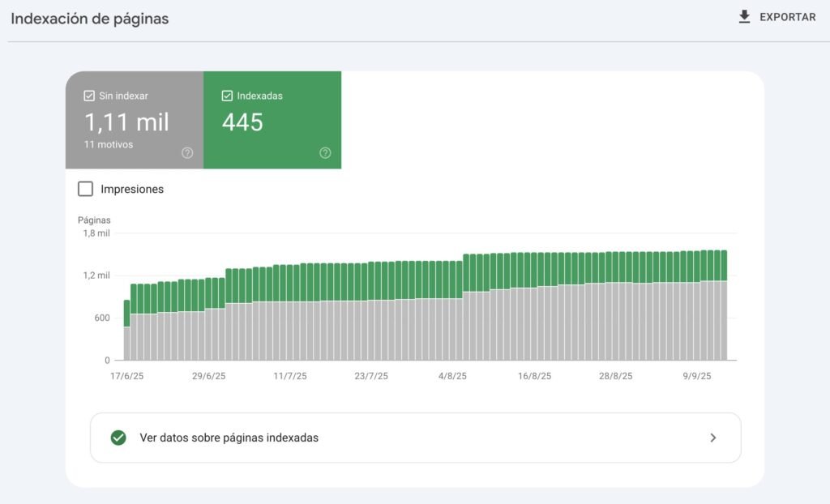Click the question mark icon on gray card
Viewport: 830px width, 504px height.
(x=186, y=152)
